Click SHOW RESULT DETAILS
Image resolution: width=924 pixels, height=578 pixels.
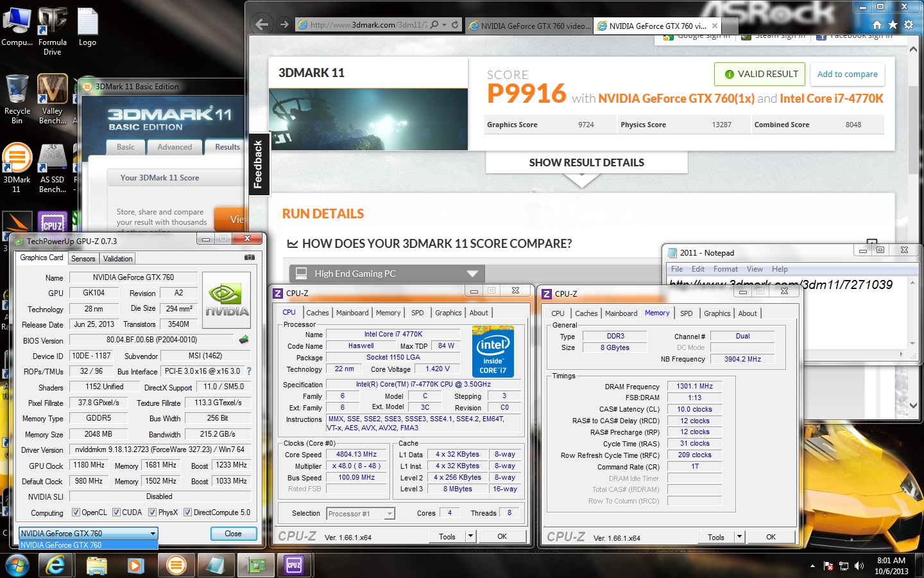(x=586, y=163)
